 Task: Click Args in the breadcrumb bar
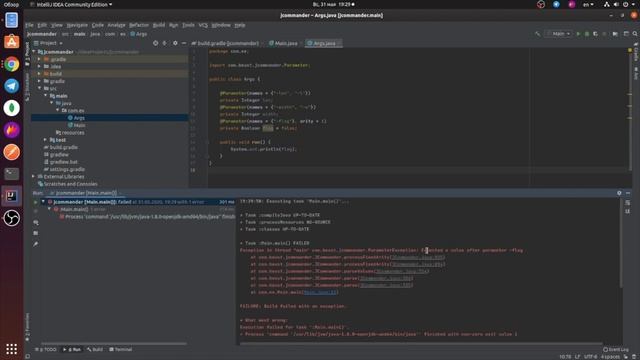point(139,34)
